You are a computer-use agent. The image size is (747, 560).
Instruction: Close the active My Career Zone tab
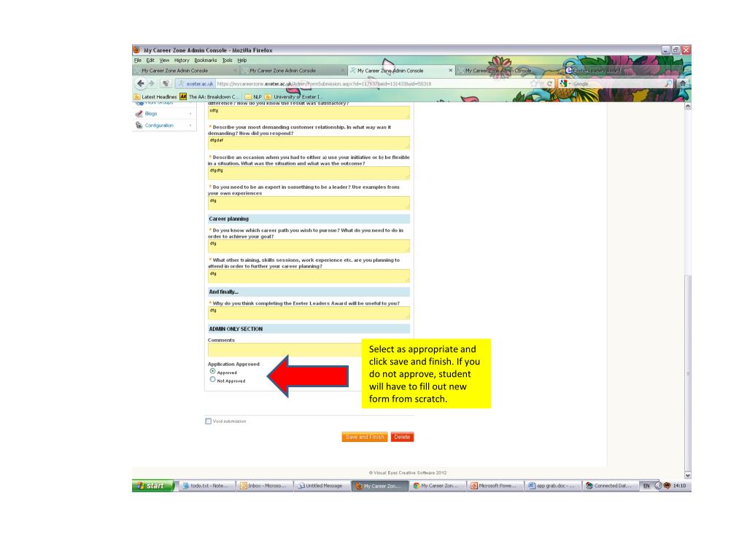tap(451, 71)
